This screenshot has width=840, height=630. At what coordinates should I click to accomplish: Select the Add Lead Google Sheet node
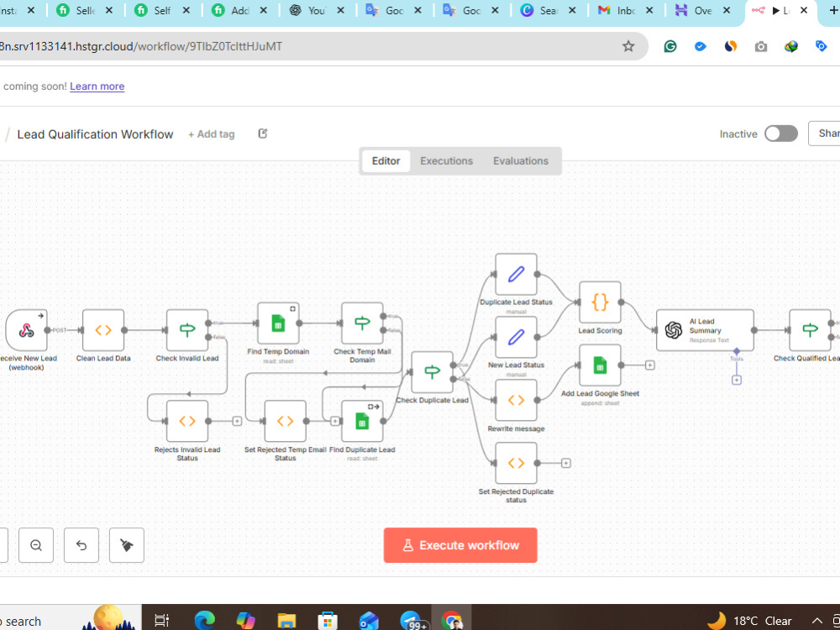tap(600, 365)
